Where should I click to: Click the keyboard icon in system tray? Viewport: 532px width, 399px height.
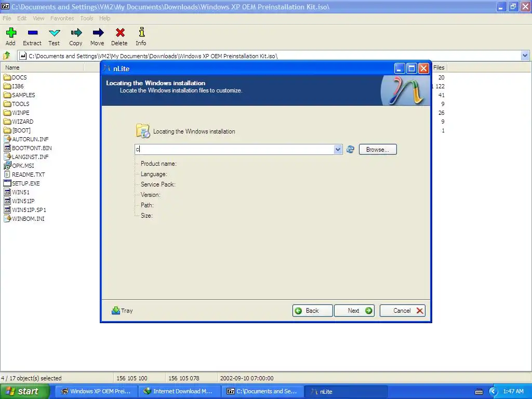click(x=478, y=392)
